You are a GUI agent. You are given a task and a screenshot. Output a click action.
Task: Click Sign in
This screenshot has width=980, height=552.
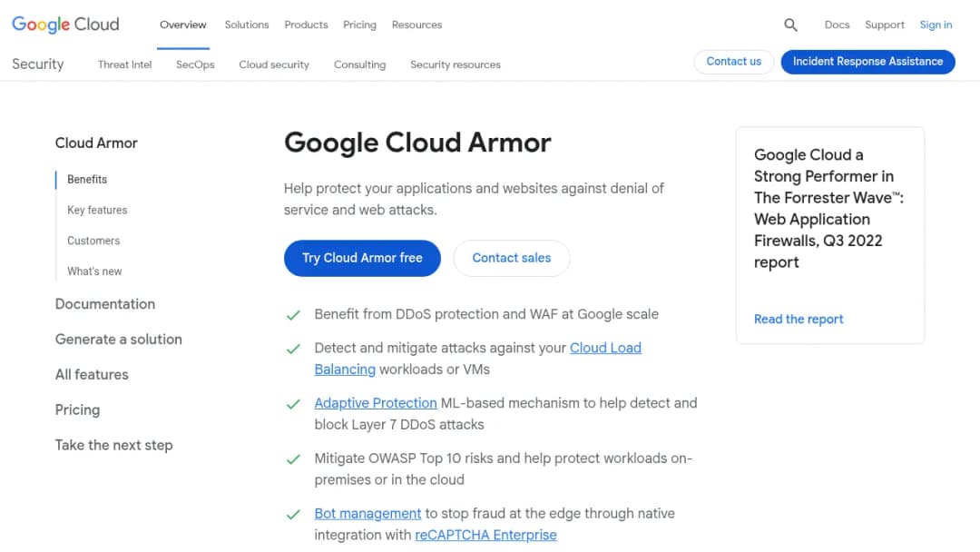[x=936, y=25]
